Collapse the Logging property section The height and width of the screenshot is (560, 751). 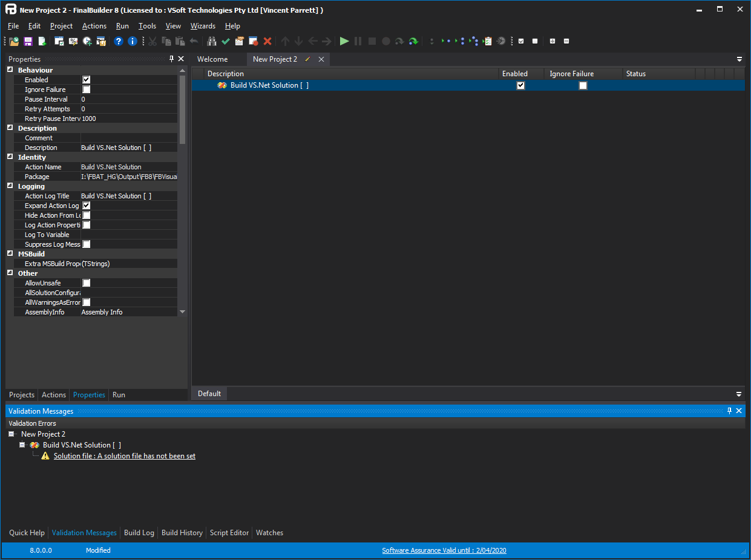click(10, 186)
